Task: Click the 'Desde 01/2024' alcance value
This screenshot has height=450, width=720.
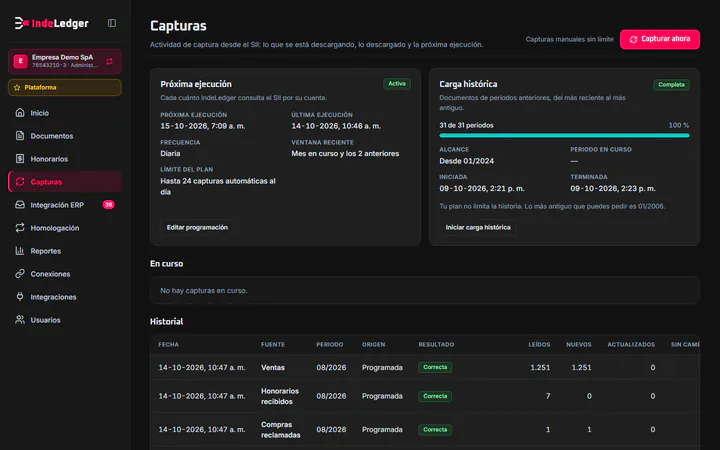Action: coord(467,161)
